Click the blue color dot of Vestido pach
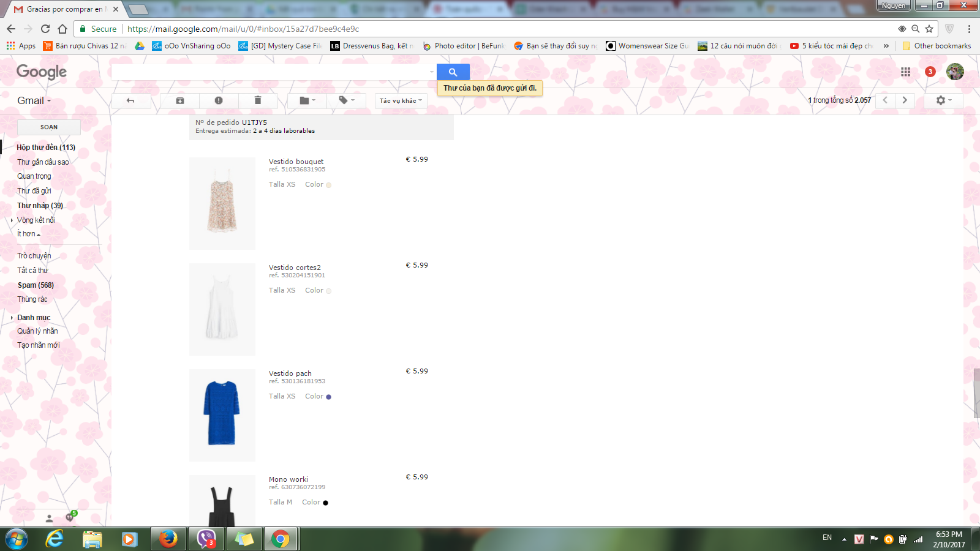 pos(328,397)
